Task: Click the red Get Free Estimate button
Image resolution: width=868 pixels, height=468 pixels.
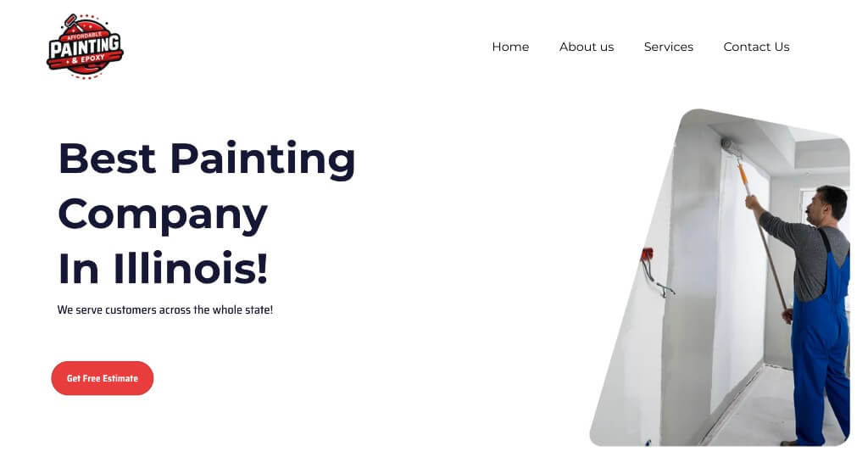Action: 103,378
